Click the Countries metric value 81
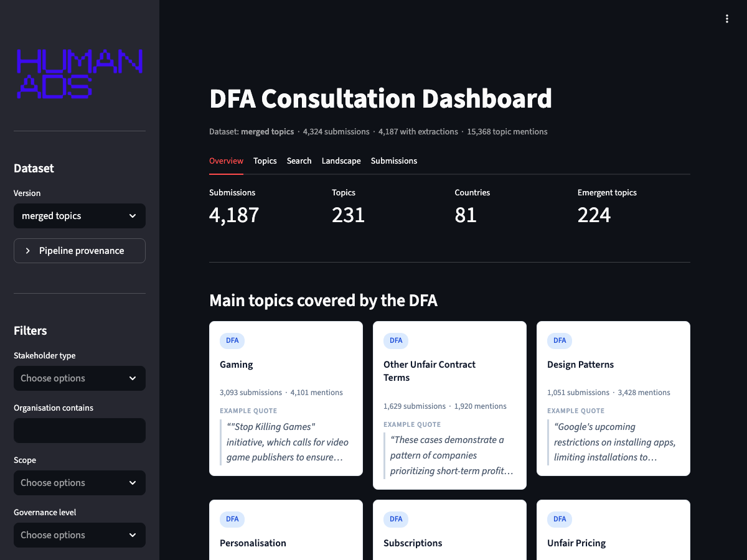Image resolution: width=747 pixels, height=560 pixels. pos(466,215)
